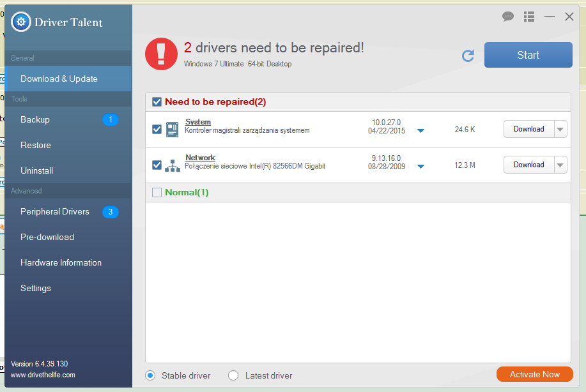The image size is (586, 392).
Task: Expand the Normal(1) driver group
Action: (187, 192)
